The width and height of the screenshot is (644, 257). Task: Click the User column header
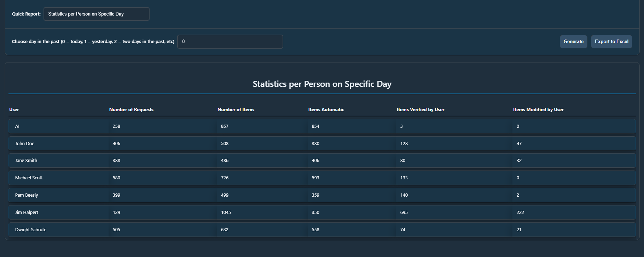click(x=14, y=109)
